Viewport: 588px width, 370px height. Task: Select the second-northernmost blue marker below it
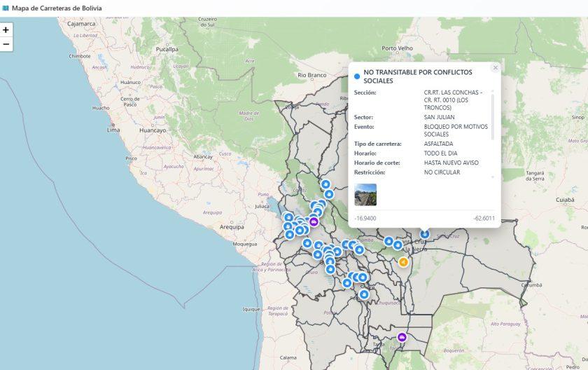click(x=328, y=194)
